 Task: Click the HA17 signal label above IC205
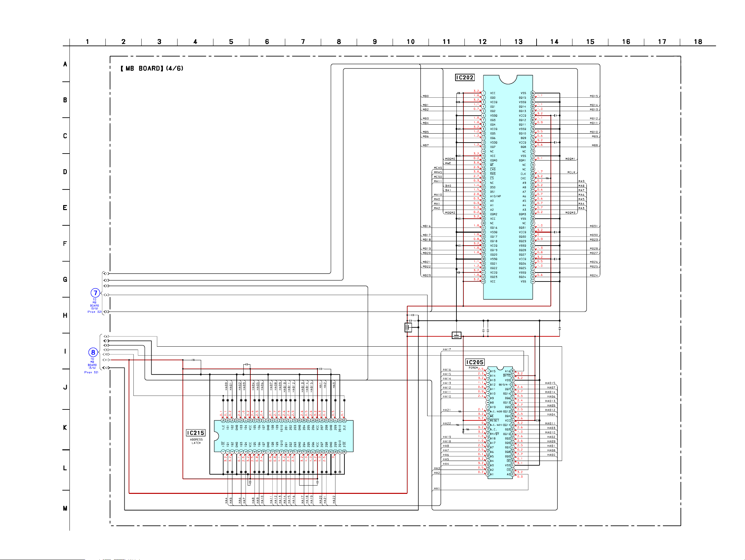447,349
